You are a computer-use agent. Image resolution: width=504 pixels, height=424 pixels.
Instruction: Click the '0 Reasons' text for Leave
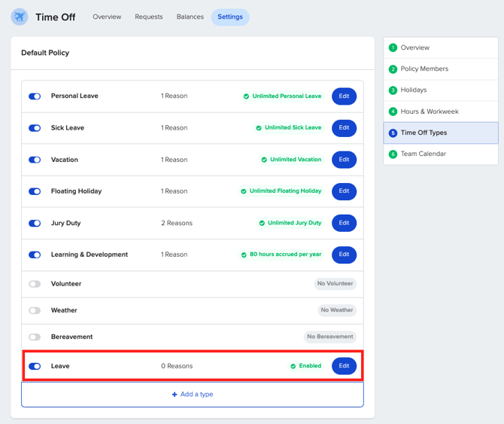point(177,366)
